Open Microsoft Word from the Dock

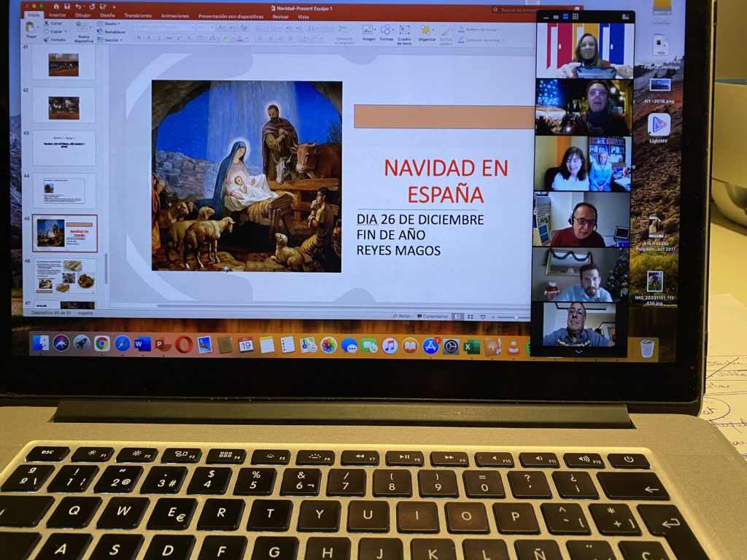[x=142, y=344]
